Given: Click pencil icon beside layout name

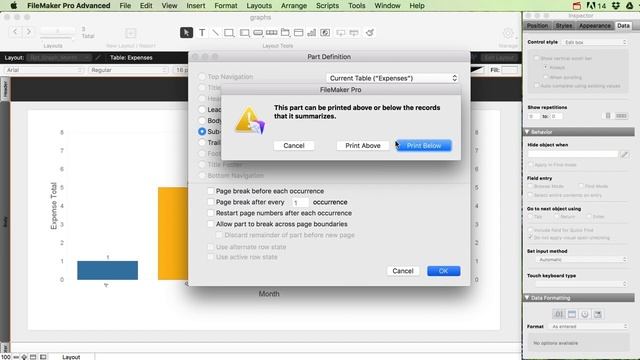Looking at the screenshot, I should pos(98,58).
